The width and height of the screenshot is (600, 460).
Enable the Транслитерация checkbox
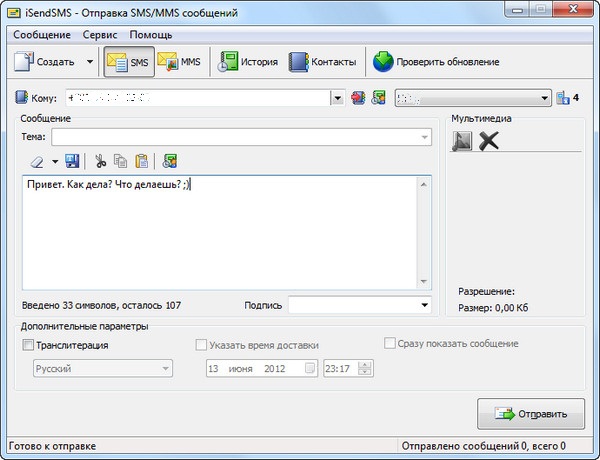click(27, 345)
